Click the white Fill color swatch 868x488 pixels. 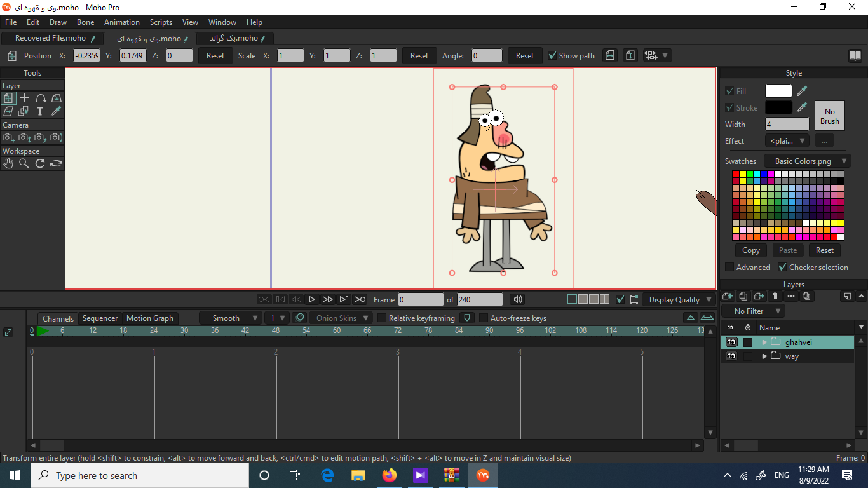(778, 91)
